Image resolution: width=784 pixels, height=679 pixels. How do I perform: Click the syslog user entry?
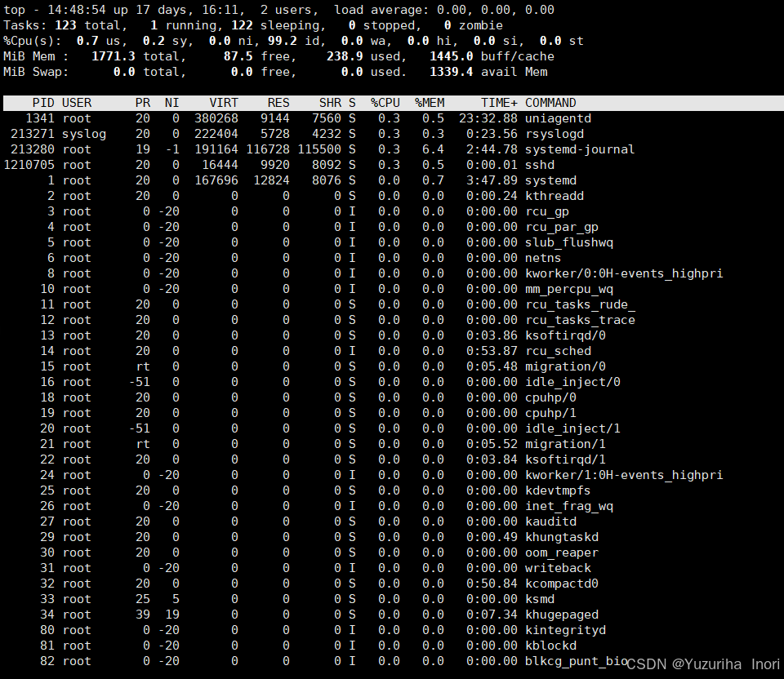[x=84, y=134]
